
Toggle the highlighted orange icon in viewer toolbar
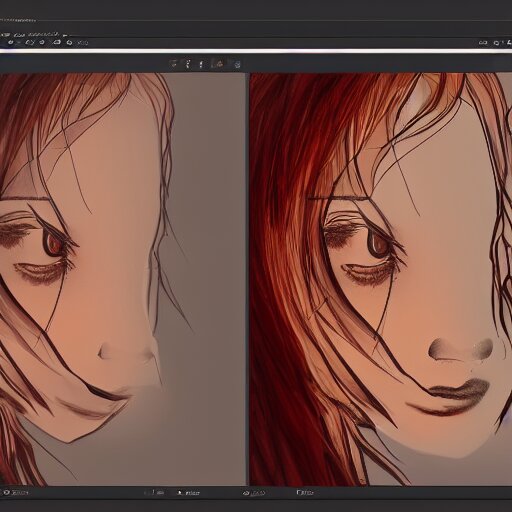click(220, 64)
